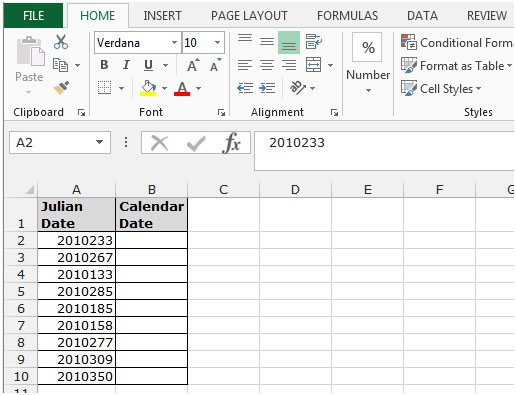516x395 pixels.
Task: Switch to the INSERT tab
Action: tap(162, 16)
